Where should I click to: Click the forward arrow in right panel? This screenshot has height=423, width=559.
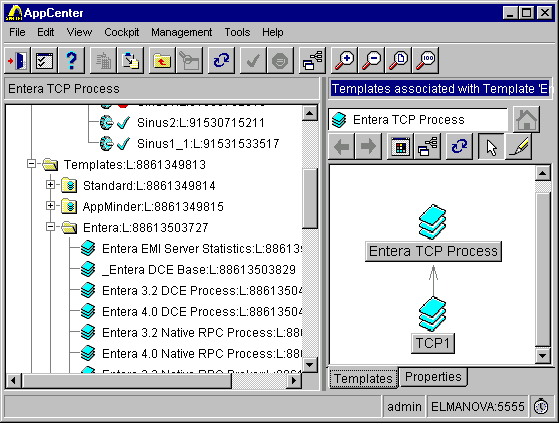[x=368, y=146]
